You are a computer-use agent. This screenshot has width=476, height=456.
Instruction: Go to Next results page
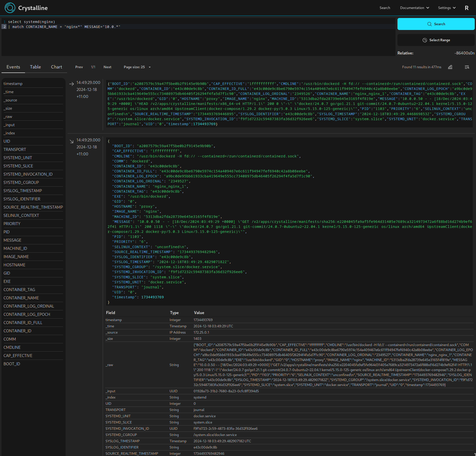tap(108, 67)
